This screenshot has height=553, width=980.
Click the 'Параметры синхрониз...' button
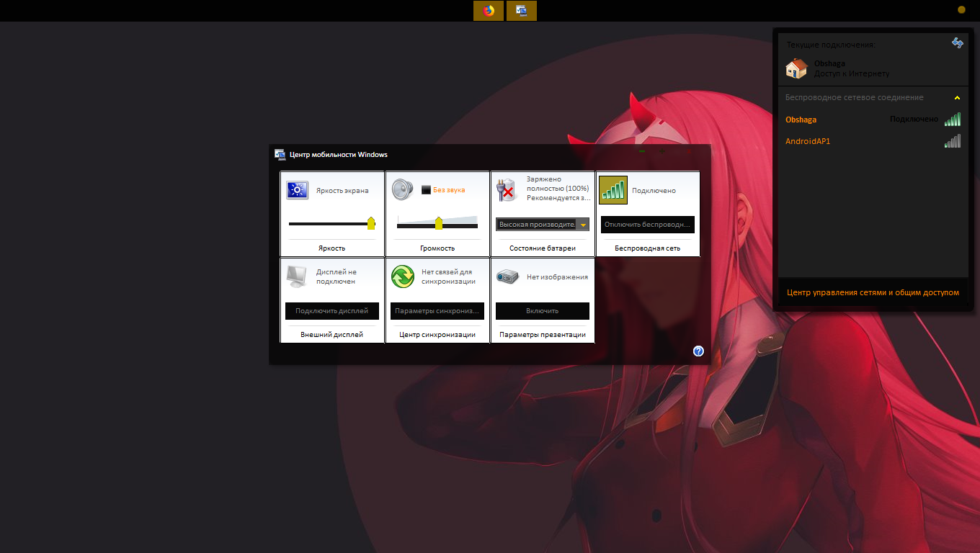[x=437, y=311]
